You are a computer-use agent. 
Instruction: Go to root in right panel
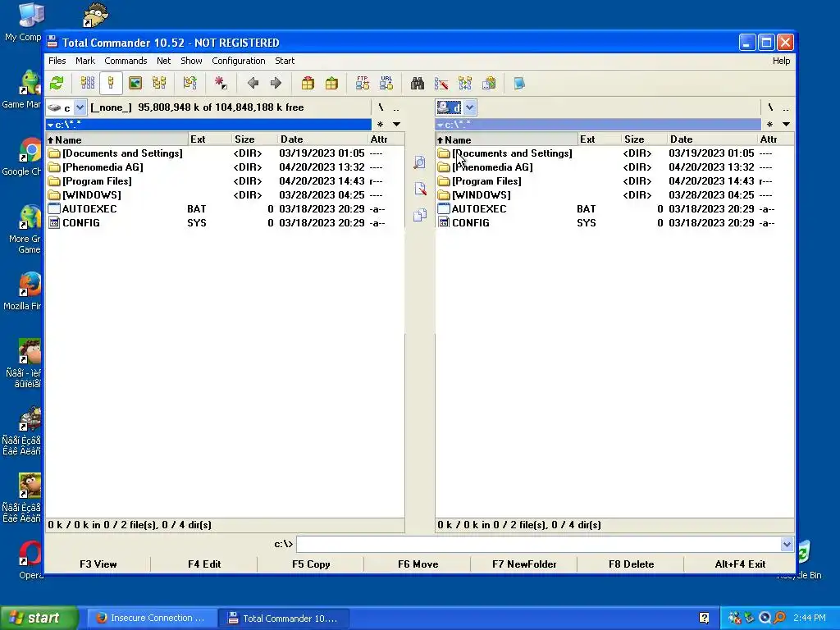point(770,107)
